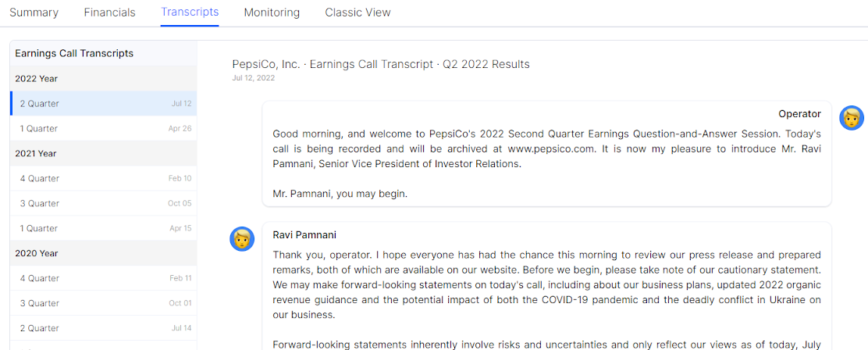Select 2022 2 Quarter transcript from Jul 12
The height and width of the screenshot is (350, 868).
tap(104, 103)
